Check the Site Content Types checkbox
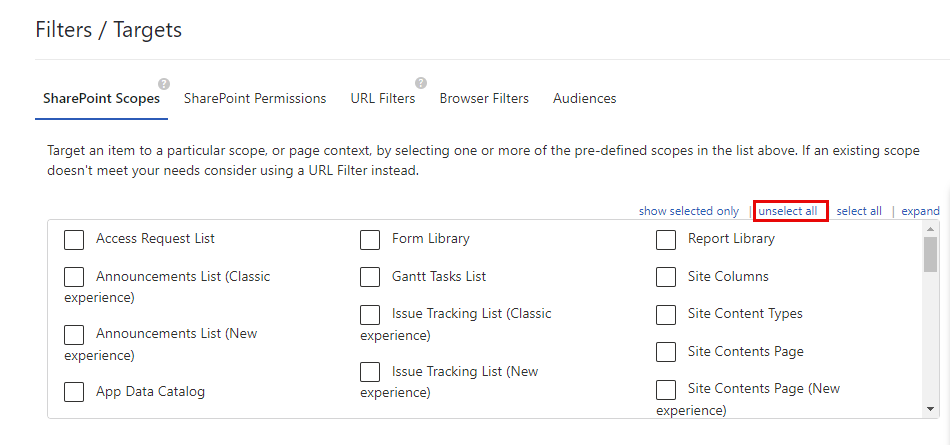The width and height of the screenshot is (950, 445). pyautogui.click(x=666, y=315)
